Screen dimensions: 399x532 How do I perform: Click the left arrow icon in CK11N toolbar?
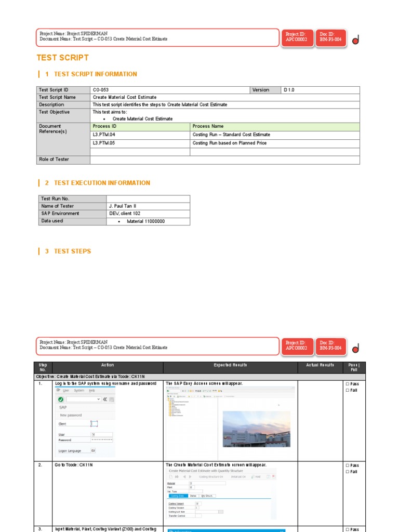[x=184, y=477]
